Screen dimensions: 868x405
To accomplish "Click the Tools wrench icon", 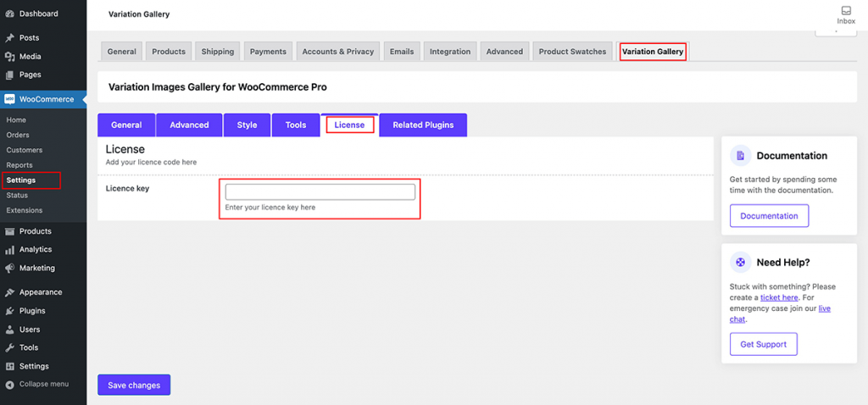I will point(9,348).
